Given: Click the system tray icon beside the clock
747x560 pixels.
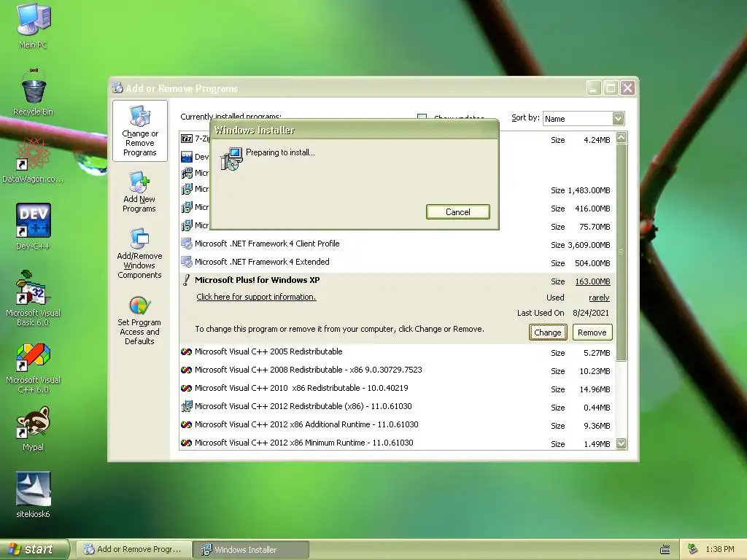Looking at the screenshot, I should coord(693,549).
